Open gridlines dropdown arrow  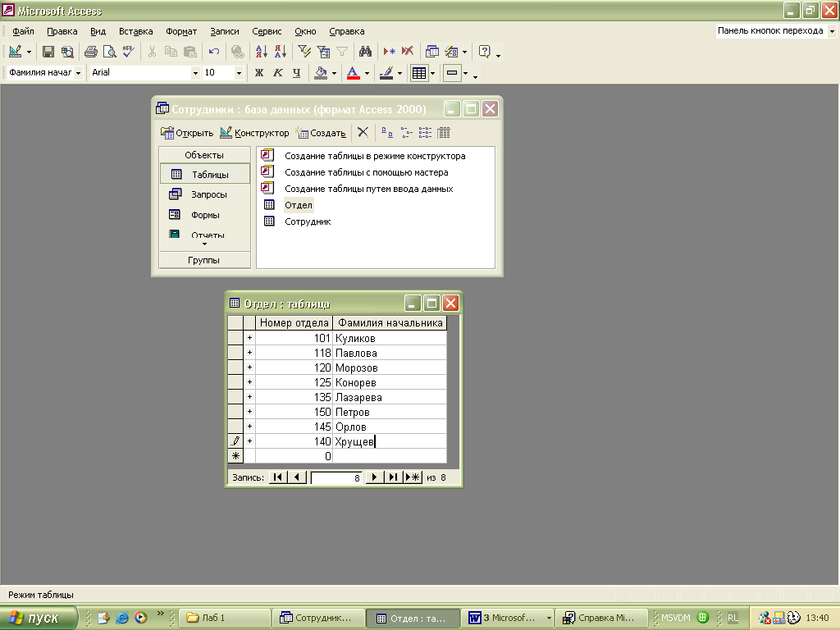(x=433, y=73)
